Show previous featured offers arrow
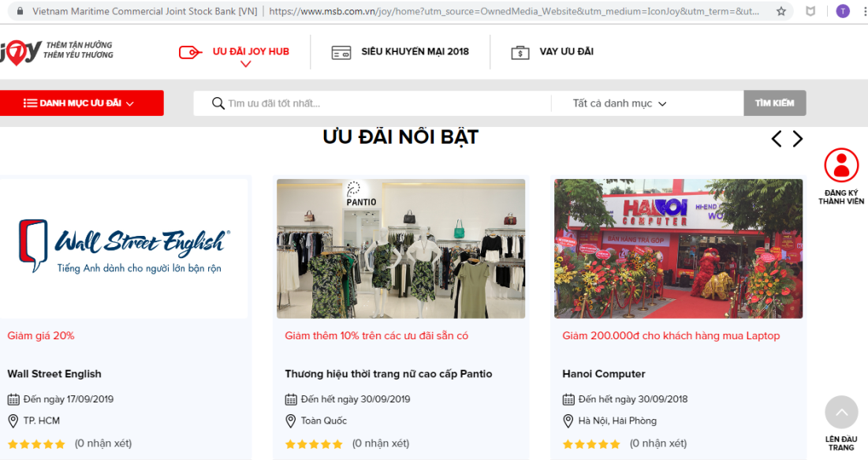 tap(777, 139)
